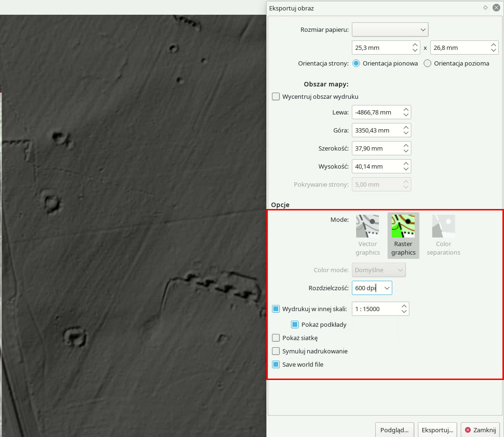Screen dimensions: 504x437
Task: Click the Podgląd... button
Action: click(394, 430)
